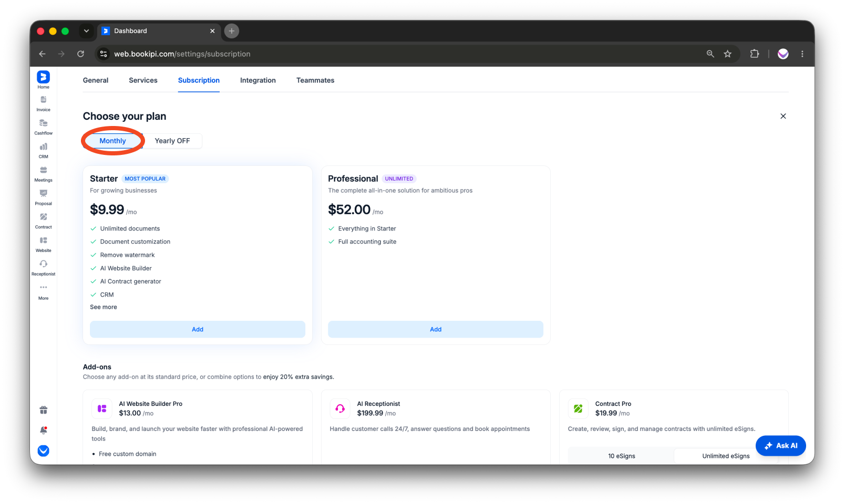Go forward in browser history
Screen dimensions: 845x504
[61, 54]
